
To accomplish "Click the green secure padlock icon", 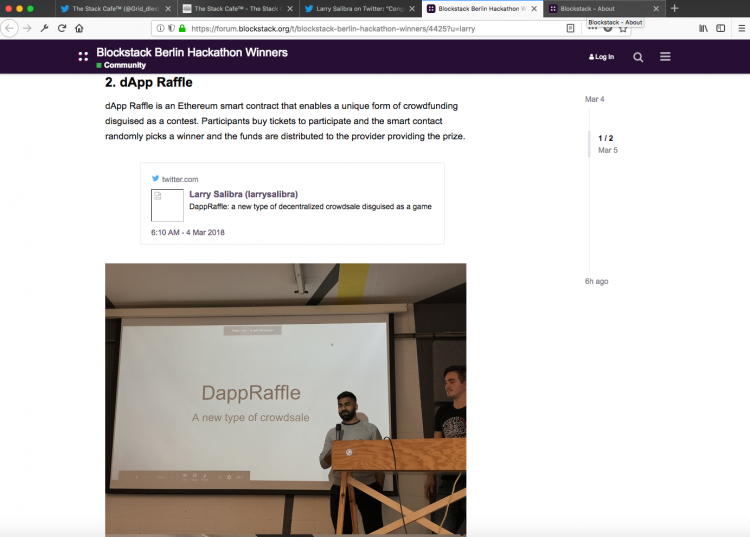I will 182,29.
